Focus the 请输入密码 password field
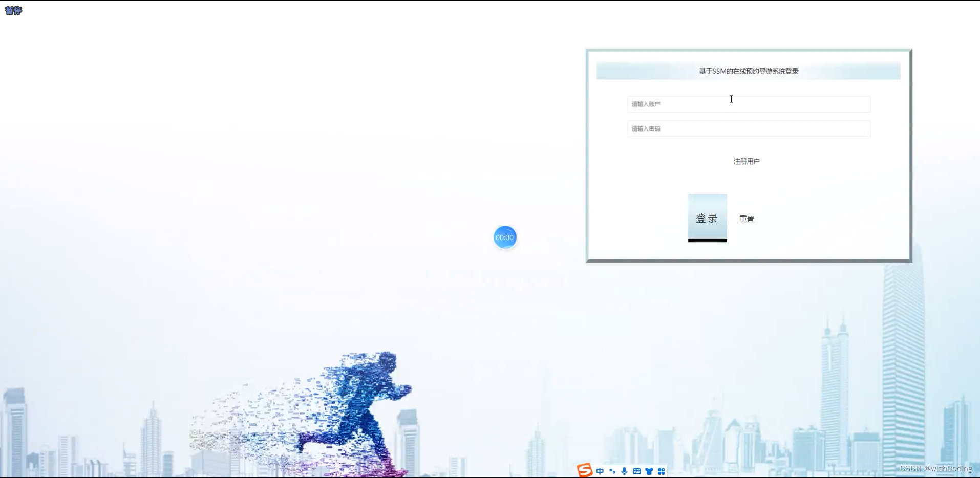The image size is (980, 478). pyautogui.click(x=748, y=128)
